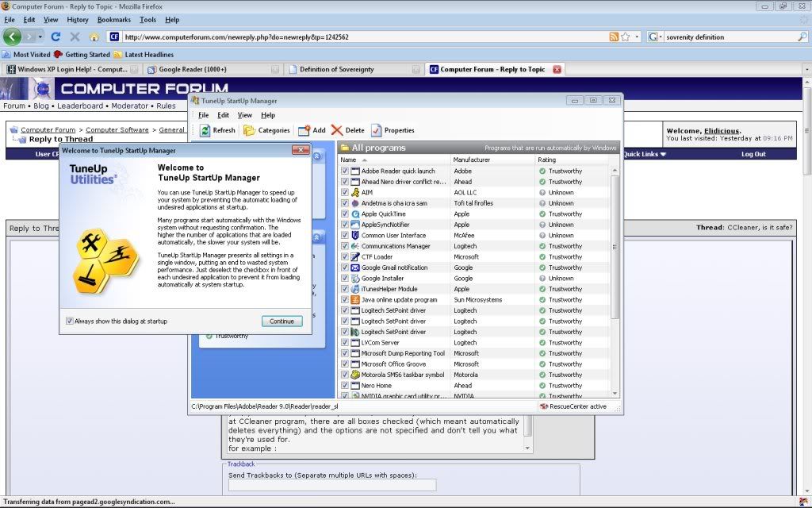This screenshot has height=508, width=812.
Task: Click the red Delete icon in TuneUp
Action: tap(337, 130)
